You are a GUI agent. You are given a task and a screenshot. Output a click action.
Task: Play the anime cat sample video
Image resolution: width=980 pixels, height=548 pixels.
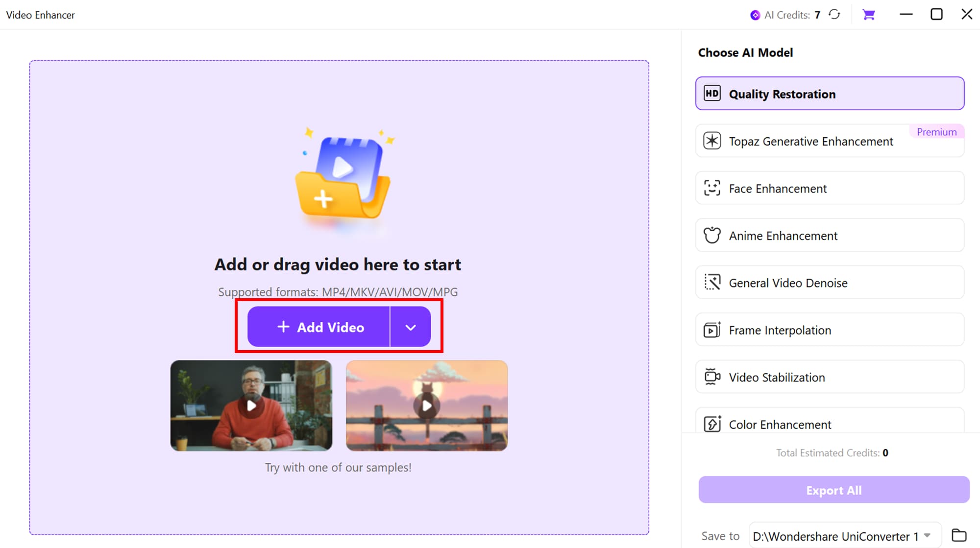427,405
